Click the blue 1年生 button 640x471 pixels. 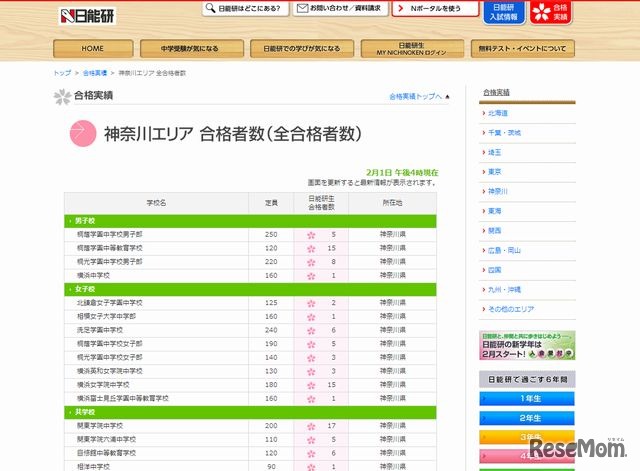pos(527,398)
